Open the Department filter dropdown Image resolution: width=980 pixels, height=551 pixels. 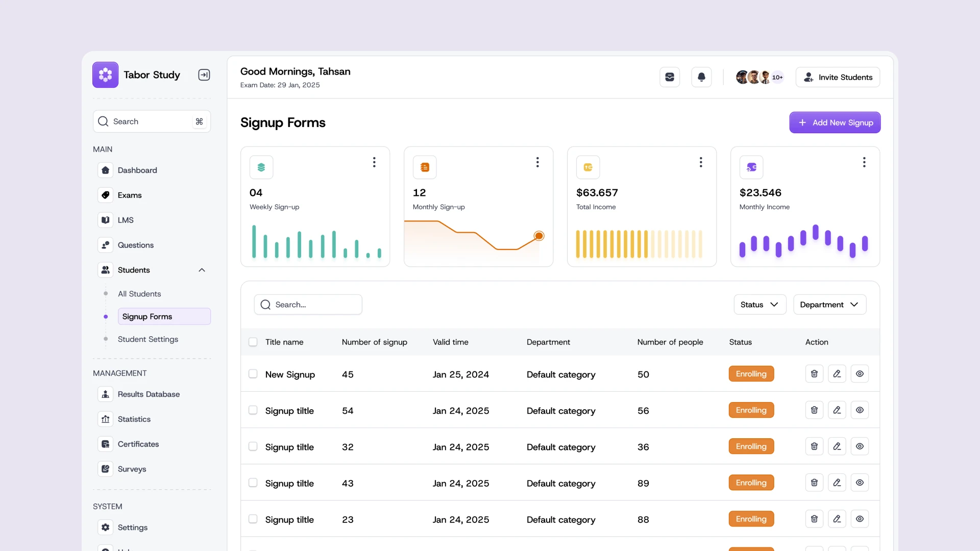coord(829,305)
